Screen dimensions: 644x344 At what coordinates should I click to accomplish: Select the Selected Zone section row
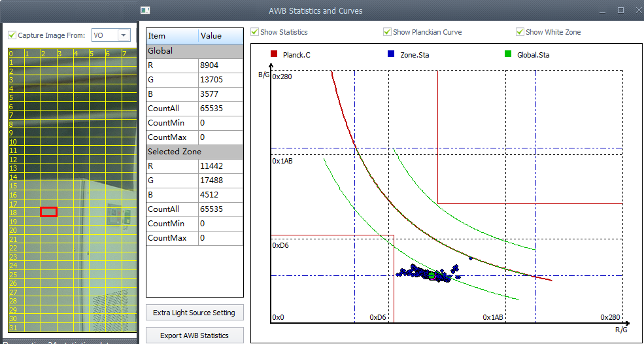pyautogui.click(x=194, y=152)
